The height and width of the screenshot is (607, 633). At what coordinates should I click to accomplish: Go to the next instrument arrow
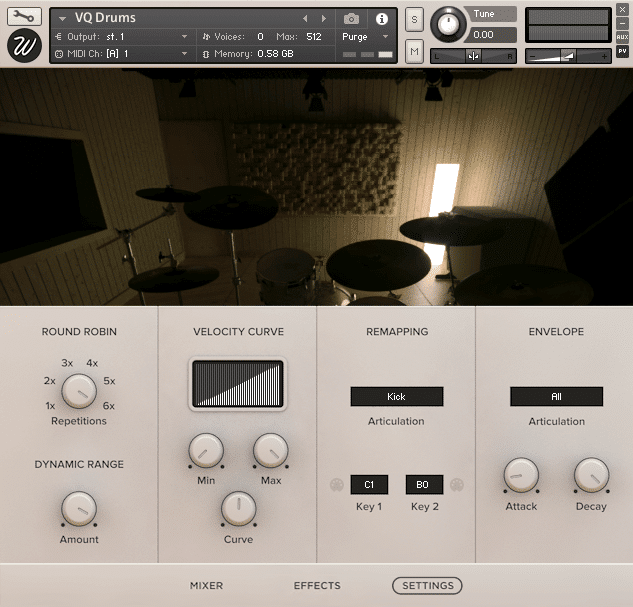tap(323, 19)
